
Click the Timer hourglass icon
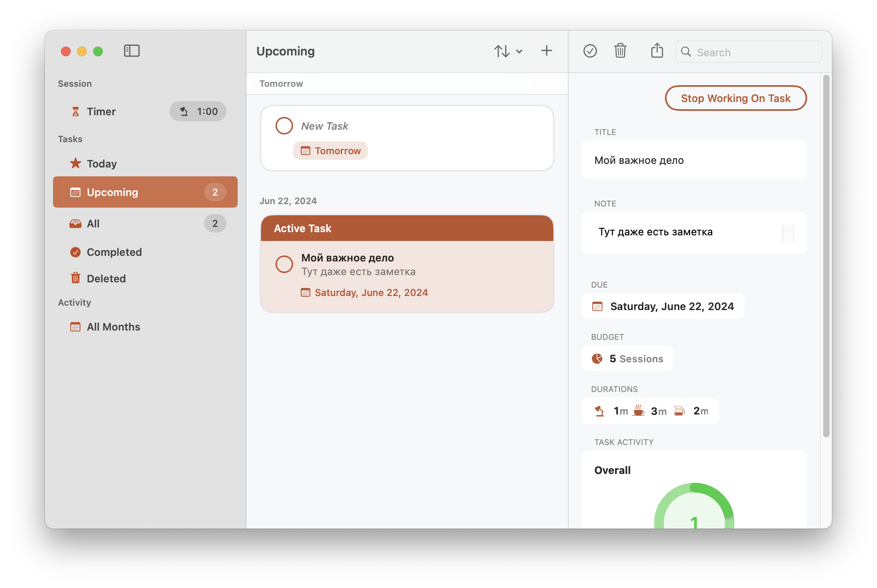pos(75,112)
